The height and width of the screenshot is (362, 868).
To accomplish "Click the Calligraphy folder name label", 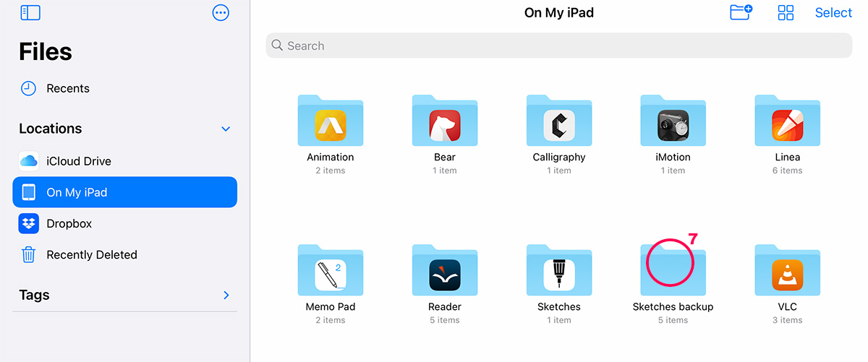I will click(559, 157).
